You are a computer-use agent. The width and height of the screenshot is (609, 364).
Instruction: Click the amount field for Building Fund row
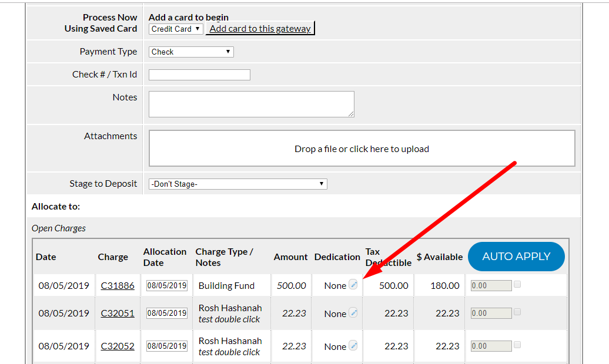pyautogui.click(x=491, y=286)
